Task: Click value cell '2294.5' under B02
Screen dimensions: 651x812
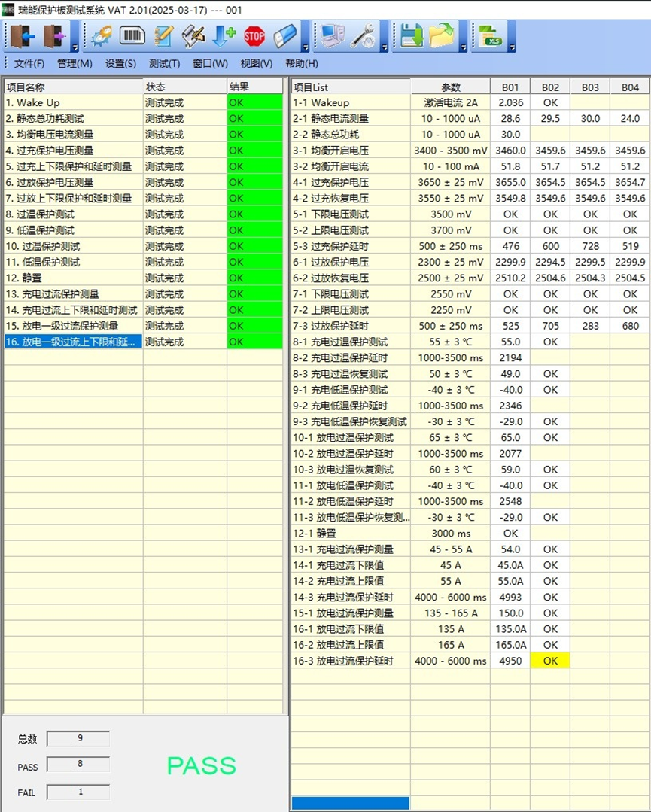Action: coord(550,262)
